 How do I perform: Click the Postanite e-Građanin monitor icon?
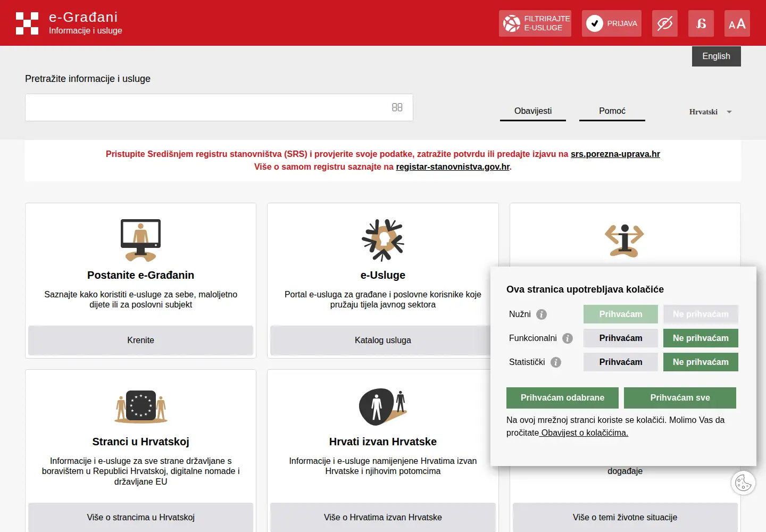pyautogui.click(x=140, y=240)
